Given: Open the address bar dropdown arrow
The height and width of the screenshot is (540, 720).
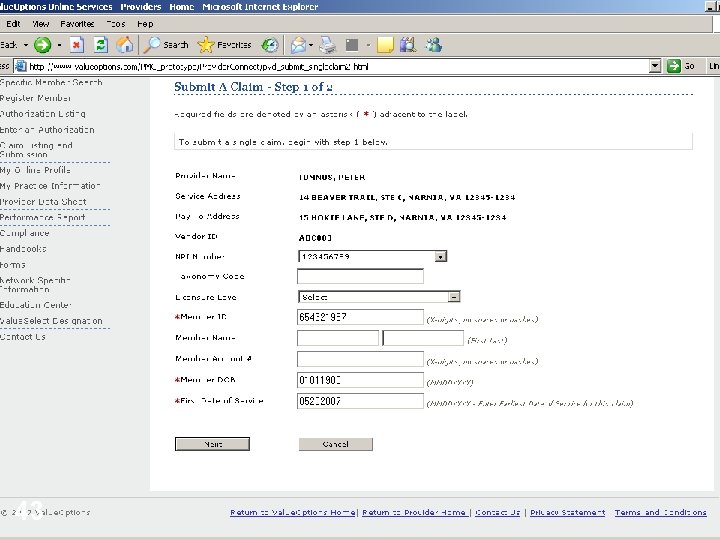Looking at the screenshot, I should click(655, 66).
